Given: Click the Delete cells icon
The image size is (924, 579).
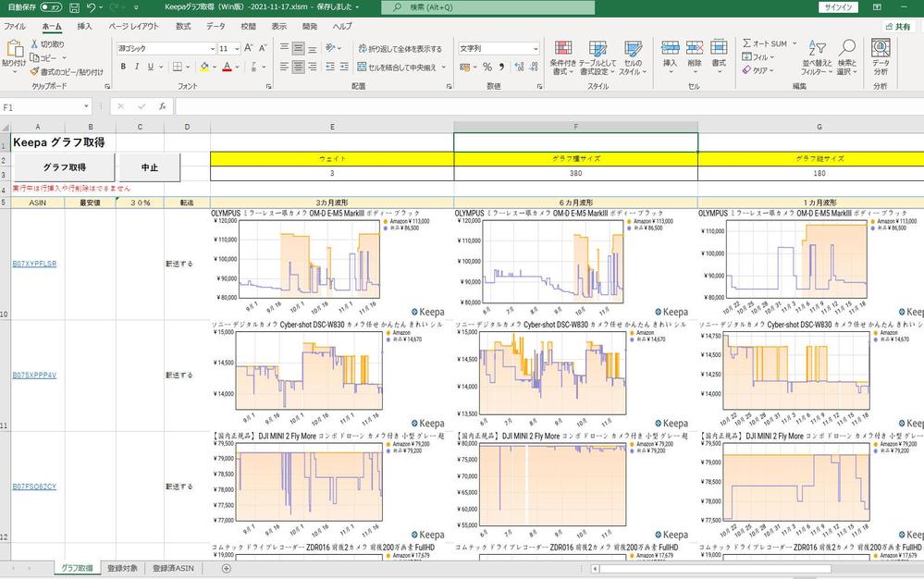Looking at the screenshot, I should point(695,48).
